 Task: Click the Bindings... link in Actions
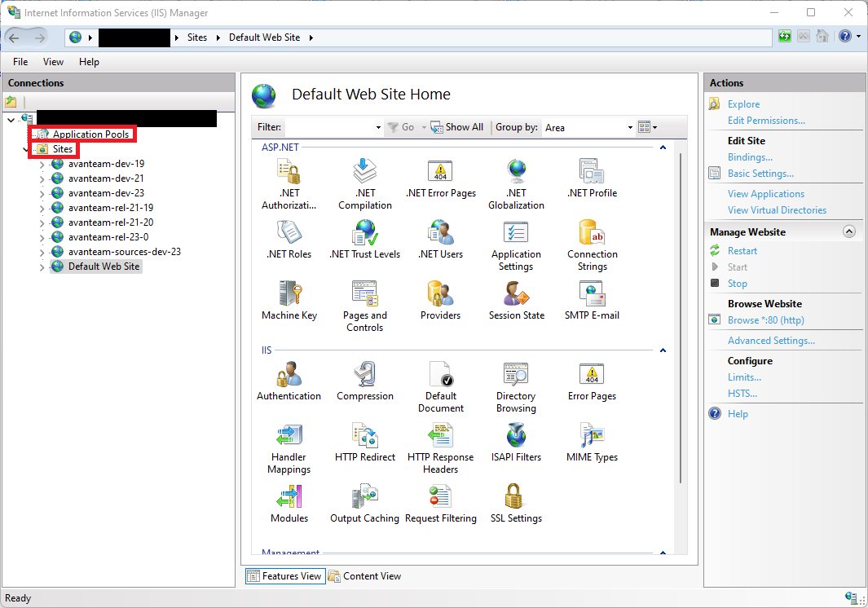pyautogui.click(x=750, y=157)
